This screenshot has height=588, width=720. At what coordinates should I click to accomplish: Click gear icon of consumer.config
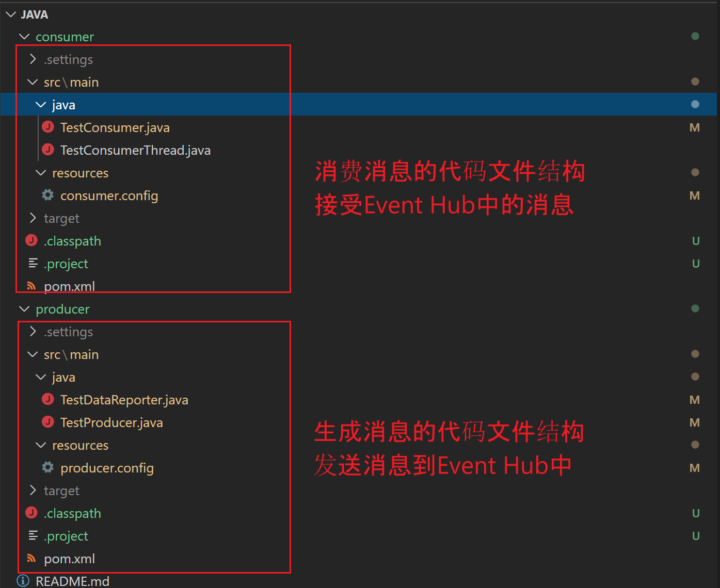[48, 195]
